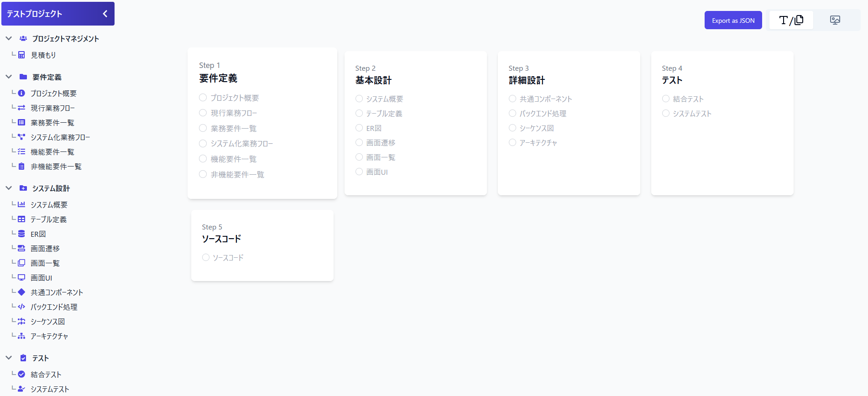Click the stacked windows icon beside 画面一覧 in sidebar

pyautogui.click(x=21, y=263)
